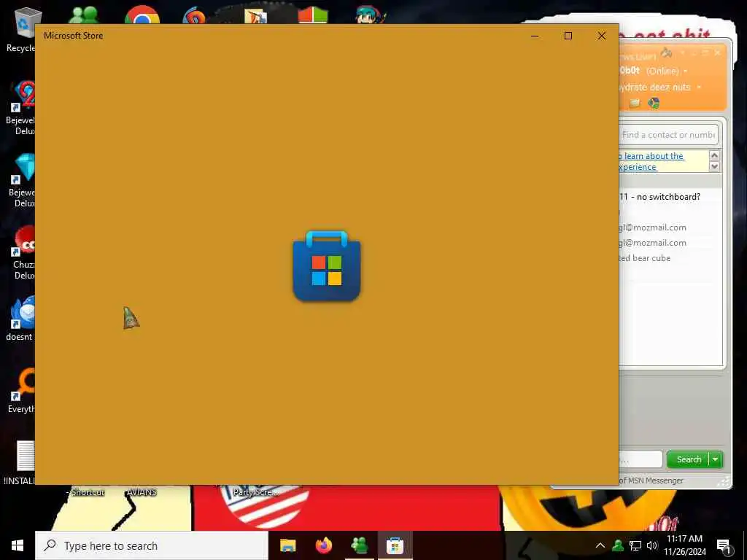The height and width of the screenshot is (560, 747).
Task: Click the MSN butterfly globe icon in Messenger
Action: click(654, 103)
